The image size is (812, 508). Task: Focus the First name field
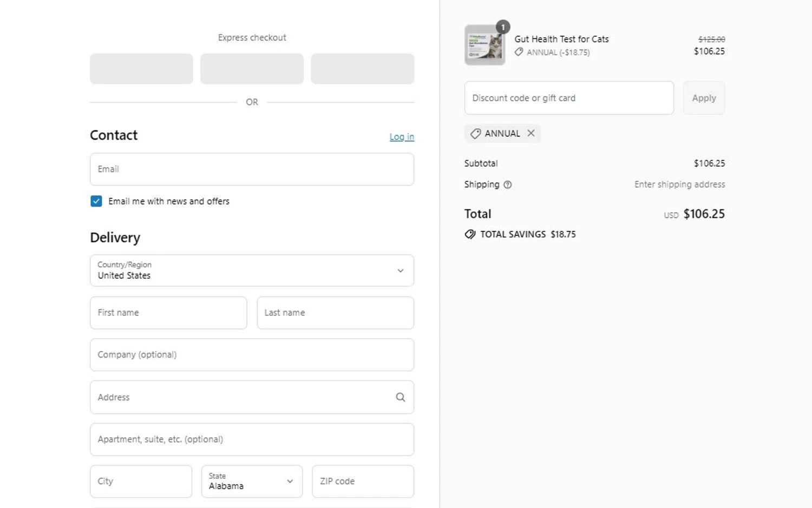click(x=168, y=313)
